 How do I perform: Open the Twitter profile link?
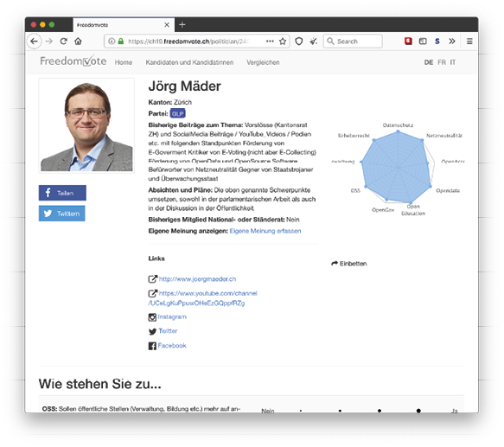click(x=168, y=331)
